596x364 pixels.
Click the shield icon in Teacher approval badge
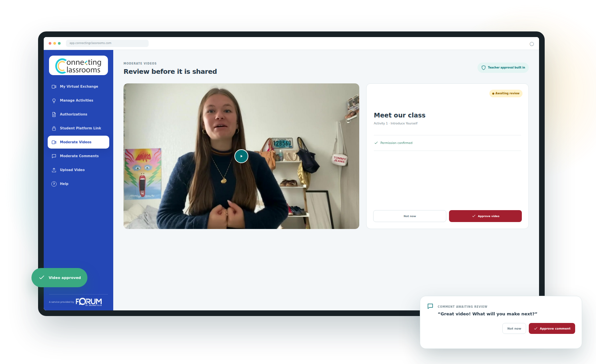click(x=483, y=68)
